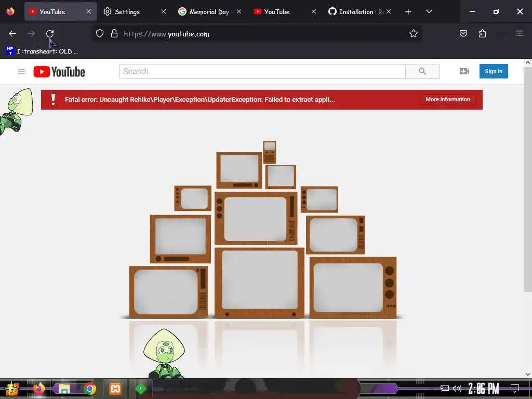Open the create video camera icon

pos(464,71)
